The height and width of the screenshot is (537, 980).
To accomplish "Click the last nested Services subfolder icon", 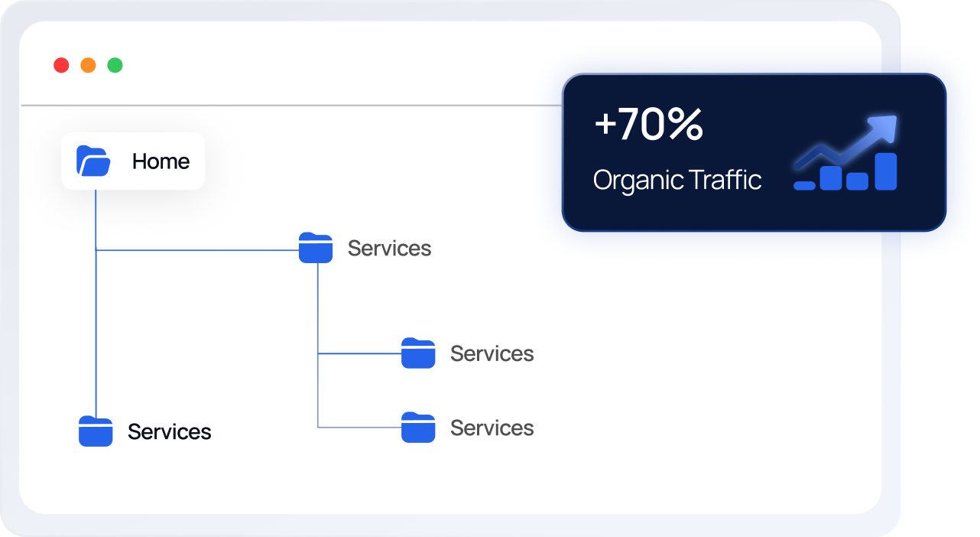I will [x=418, y=428].
